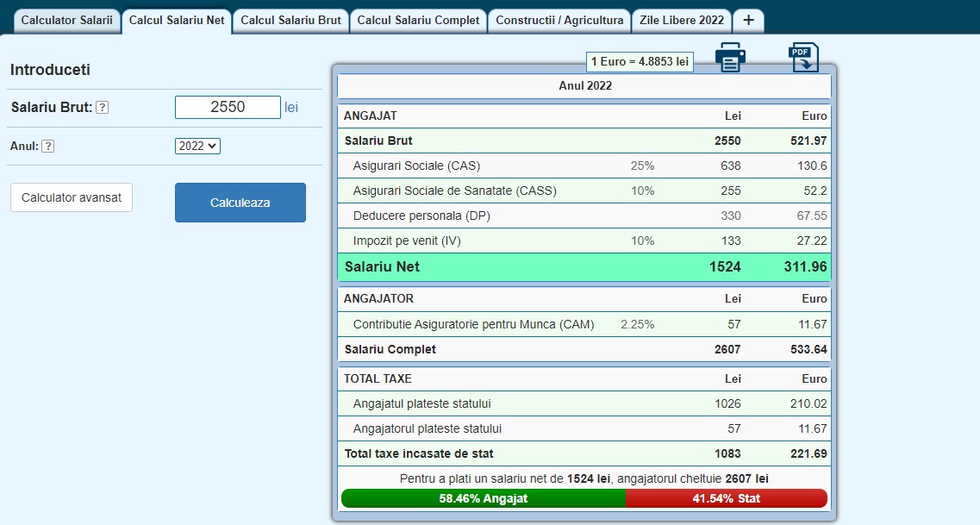Open the plus tab for more options
Screen dimensions: 980x525
click(748, 21)
